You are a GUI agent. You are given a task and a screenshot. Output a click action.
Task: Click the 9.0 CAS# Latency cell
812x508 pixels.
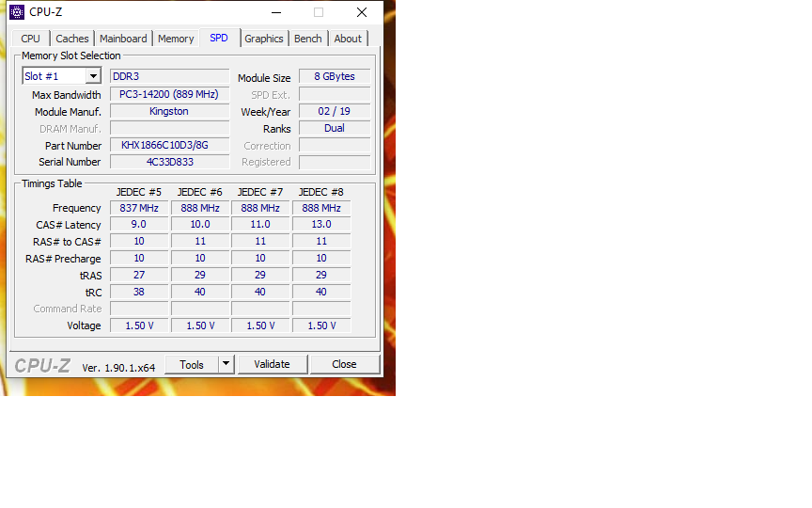point(139,225)
